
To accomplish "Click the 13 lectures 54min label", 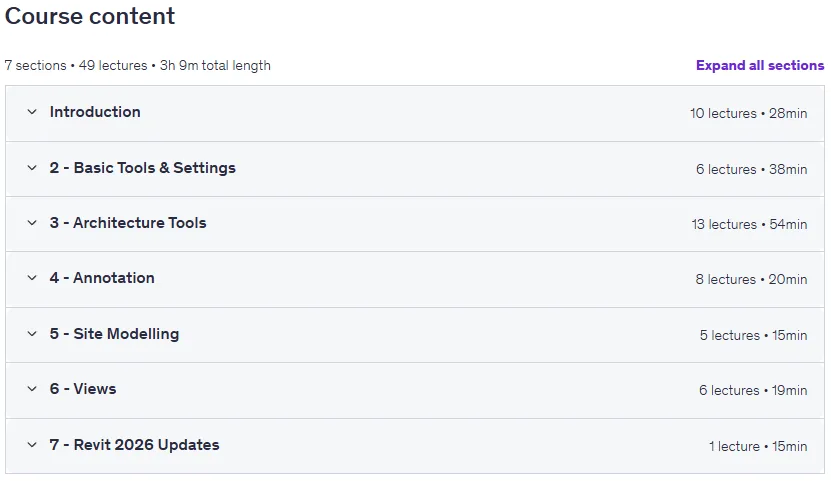I will coord(749,225).
